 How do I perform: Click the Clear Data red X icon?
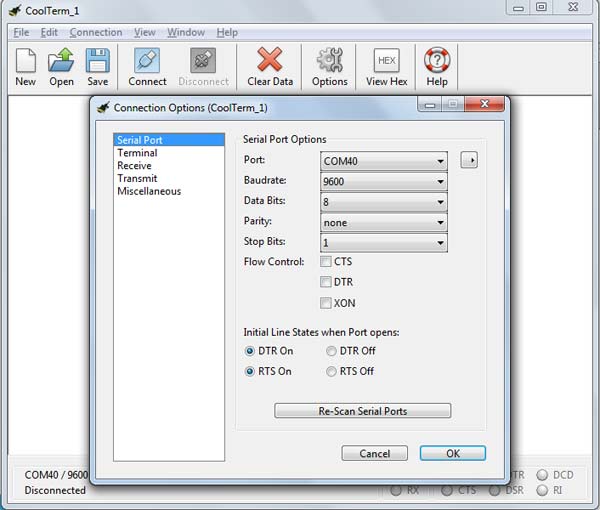269,62
